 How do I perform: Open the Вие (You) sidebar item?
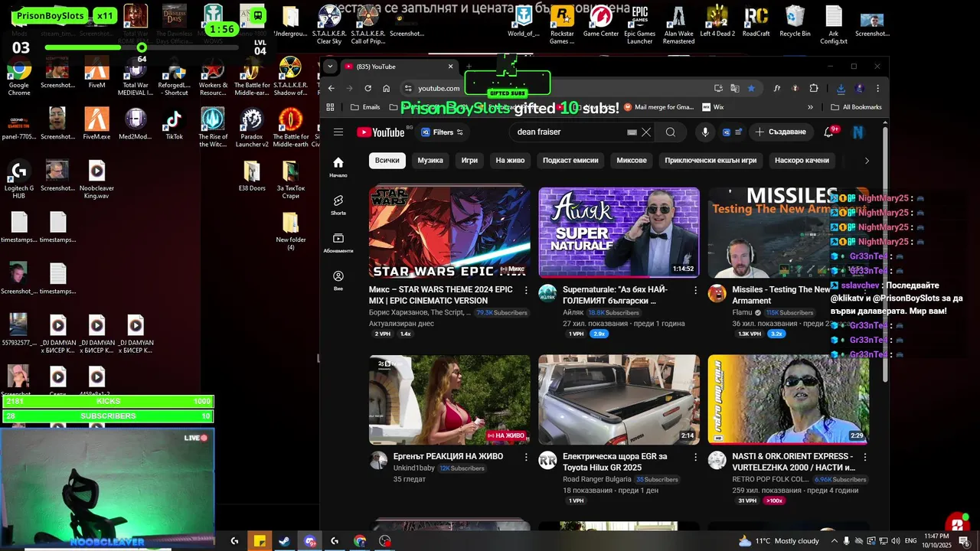coord(338,280)
